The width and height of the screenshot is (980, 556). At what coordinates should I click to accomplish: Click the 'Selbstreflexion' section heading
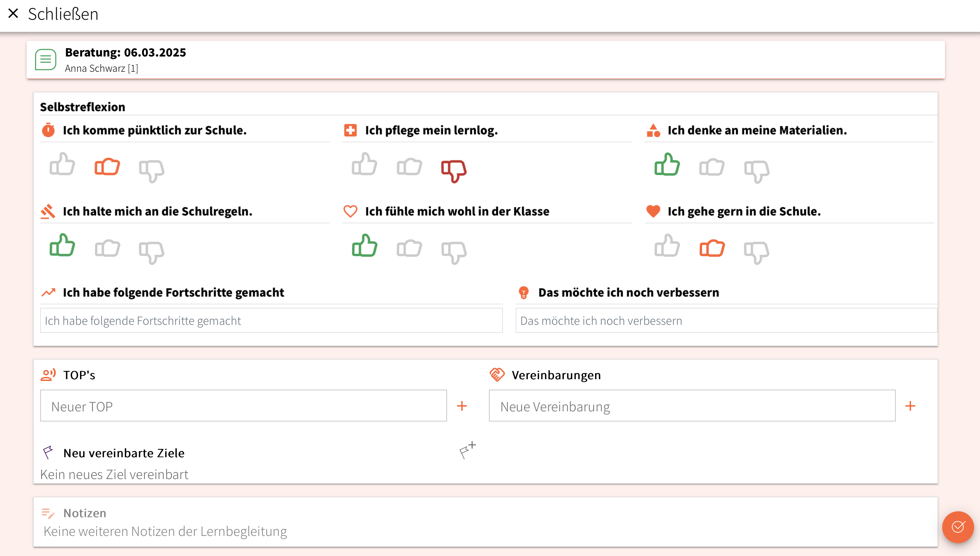coord(83,107)
